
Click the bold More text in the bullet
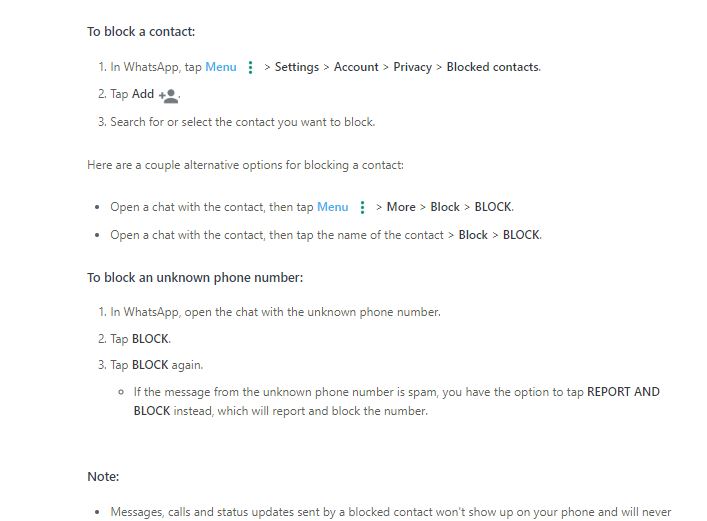pos(401,207)
